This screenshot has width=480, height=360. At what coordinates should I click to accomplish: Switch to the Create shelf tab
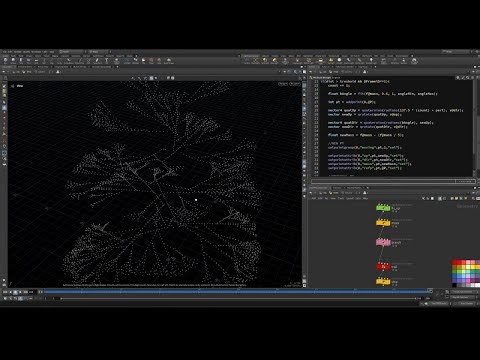(x=6, y=56)
